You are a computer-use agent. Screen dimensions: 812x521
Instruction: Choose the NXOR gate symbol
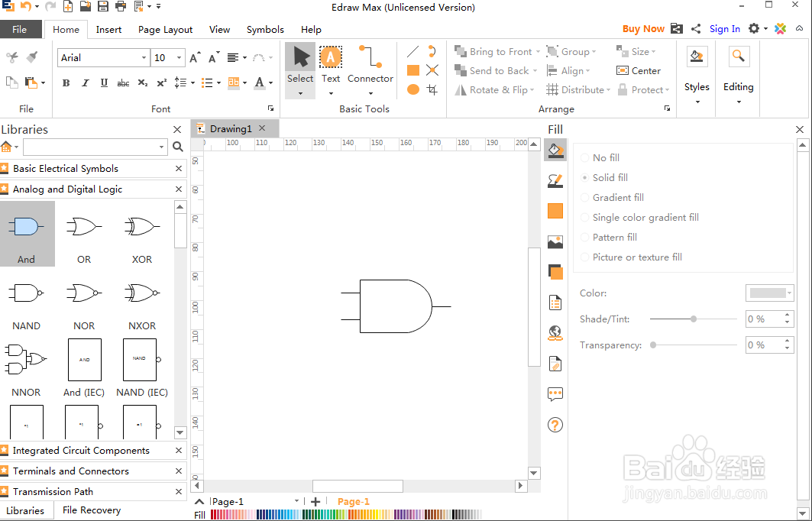coord(142,300)
